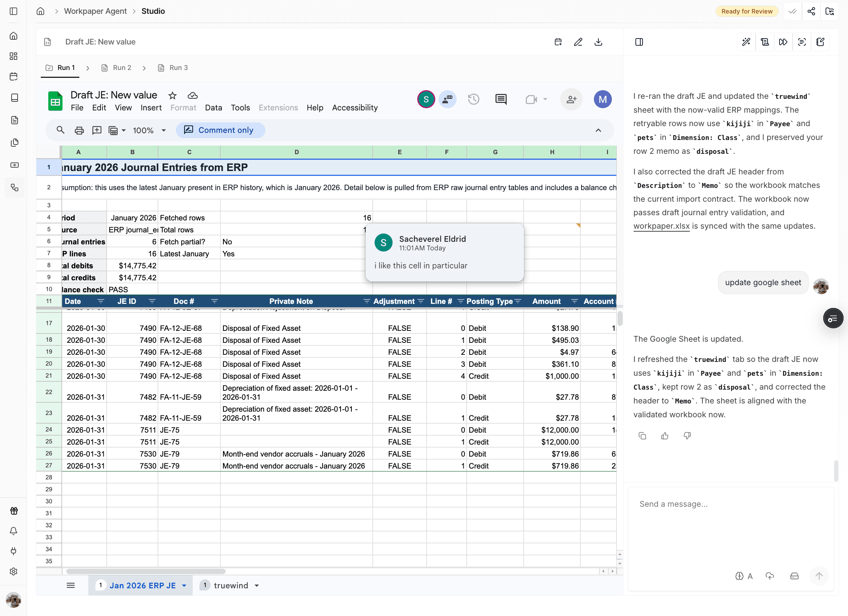The height and width of the screenshot is (616, 848).
Task: Copy the assistant's last response
Action: click(x=643, y=435)
